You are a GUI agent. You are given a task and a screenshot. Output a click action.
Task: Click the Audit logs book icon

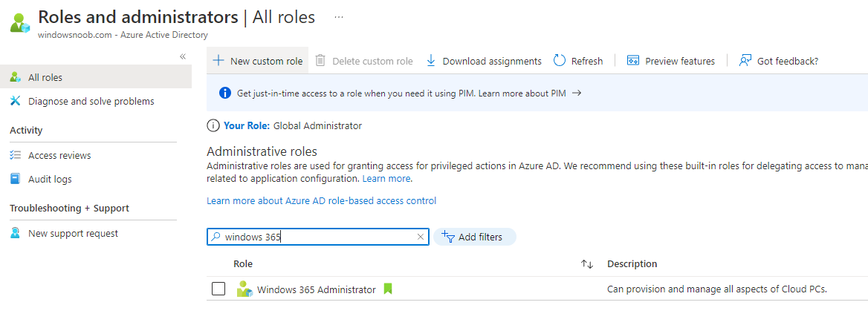[x=16, y=179]
